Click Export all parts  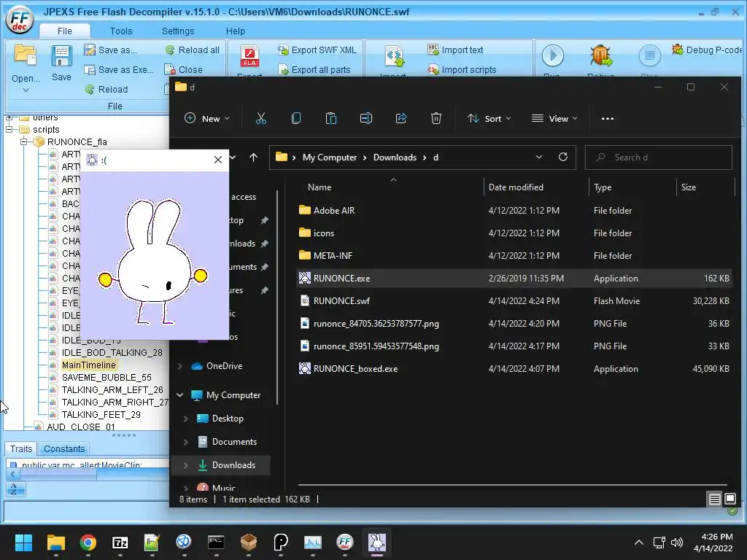314,69
